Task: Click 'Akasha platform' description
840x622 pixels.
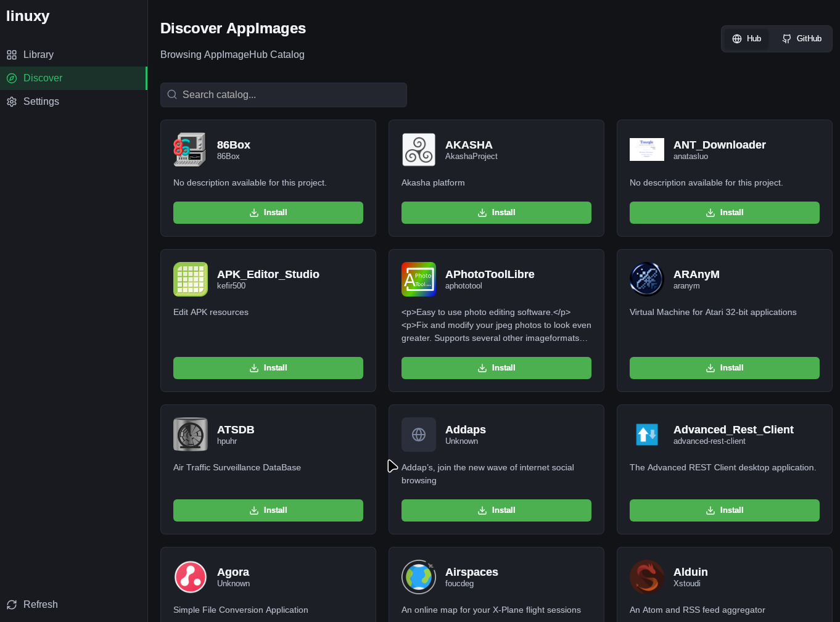Action: (433, 183)
